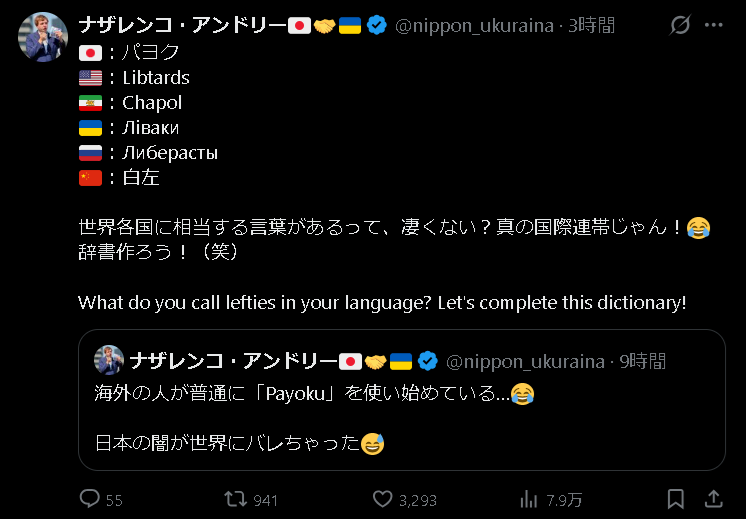Viewport: 746px width, 519px height.
Task: Bookmark this post
Action: tap(676, 499)
